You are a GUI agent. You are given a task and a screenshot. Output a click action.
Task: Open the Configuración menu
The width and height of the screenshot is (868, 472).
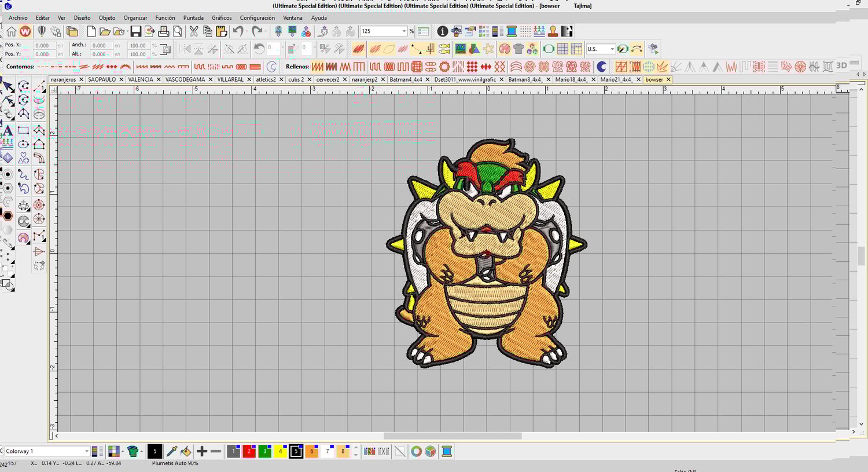258,18
